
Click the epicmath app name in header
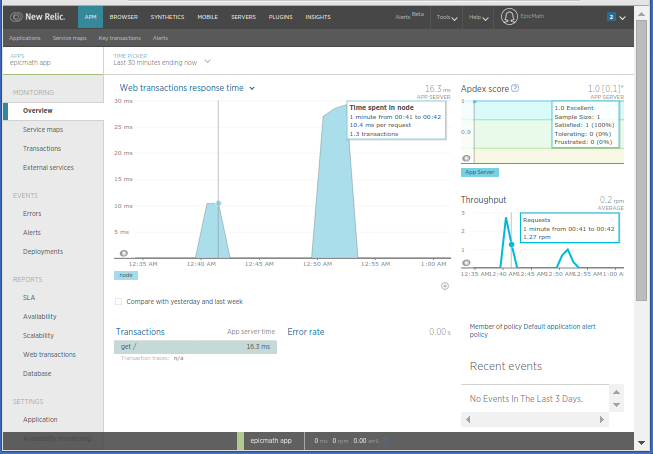tap(30, 63)
